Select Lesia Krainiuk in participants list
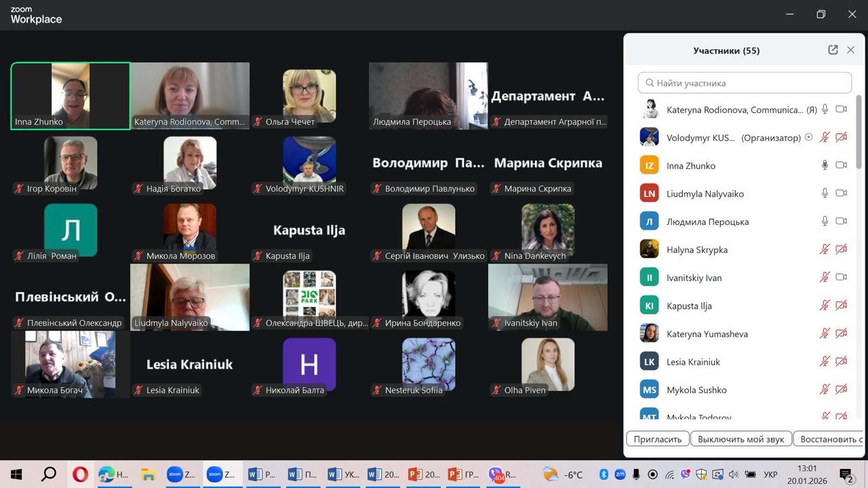The width and height of the screenshot is (868, 488). point(693,362)
